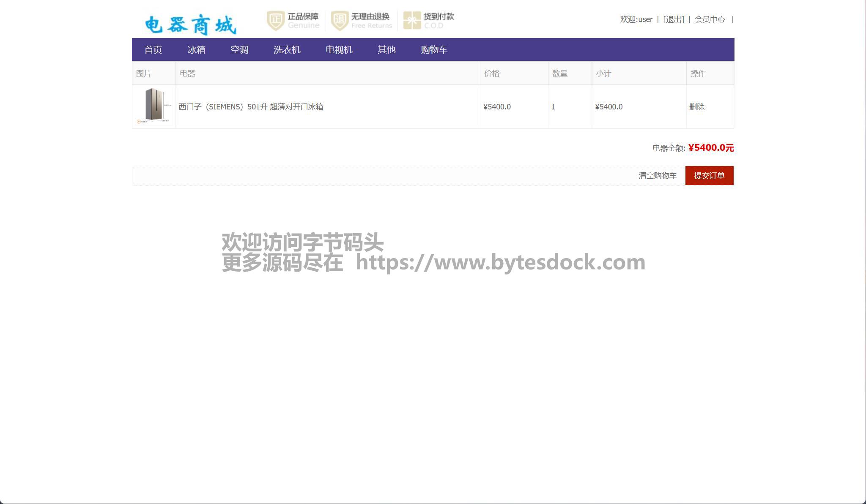Viewport: 866px width, 504px height.
Task: Delete the refrigerator via 删除
Action: [697, 107]
